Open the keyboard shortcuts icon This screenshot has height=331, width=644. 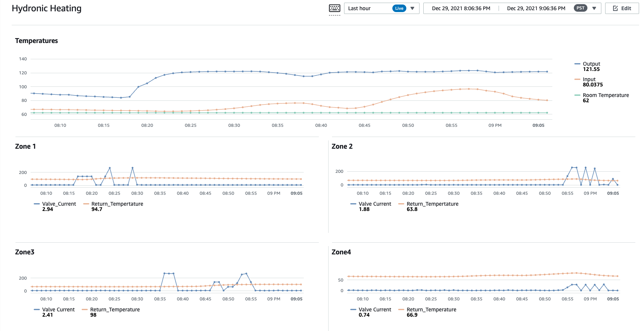click(335, 8)
